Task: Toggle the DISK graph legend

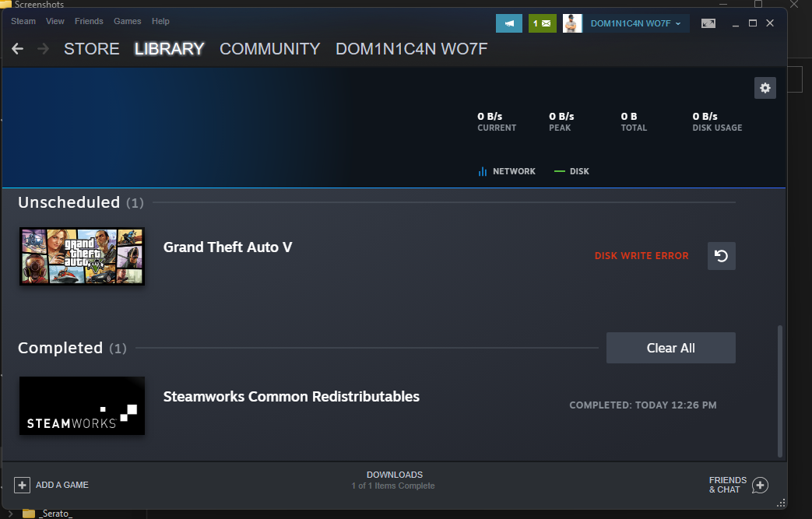Action: (571, 171)
